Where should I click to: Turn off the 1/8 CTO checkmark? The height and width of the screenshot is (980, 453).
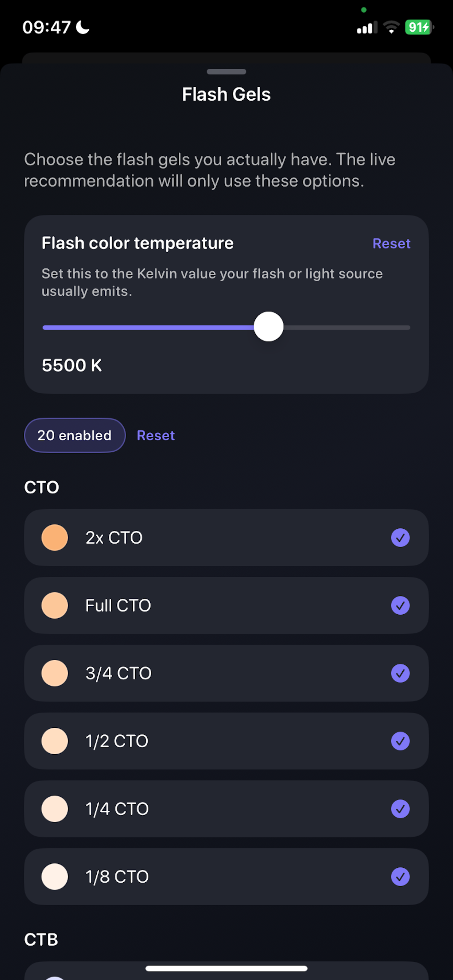tap(400, 876)
